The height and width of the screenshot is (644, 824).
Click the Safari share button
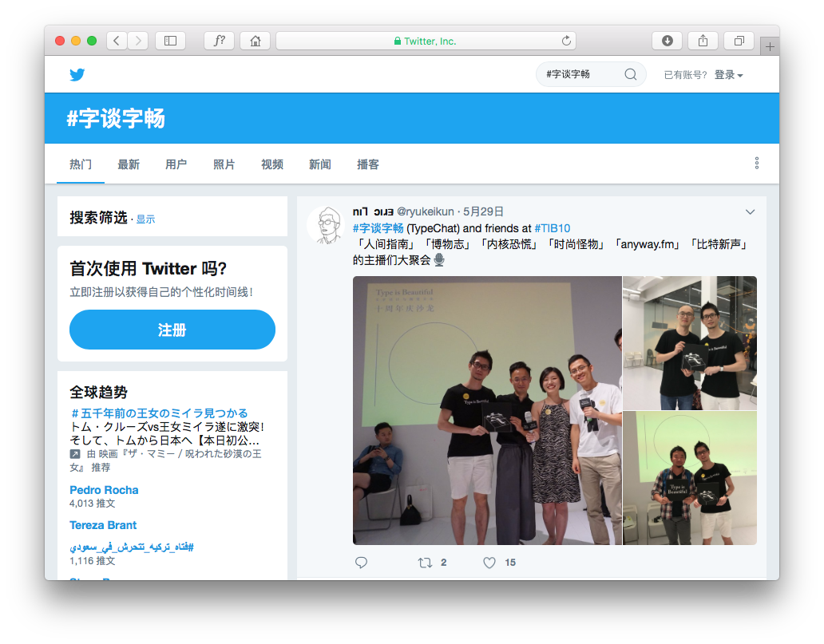coord(703,41)
